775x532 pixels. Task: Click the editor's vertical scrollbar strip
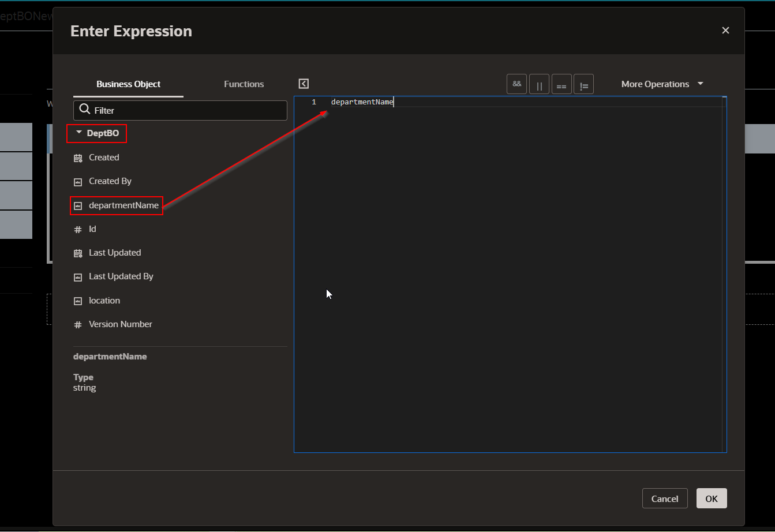[x=724, y=275]
